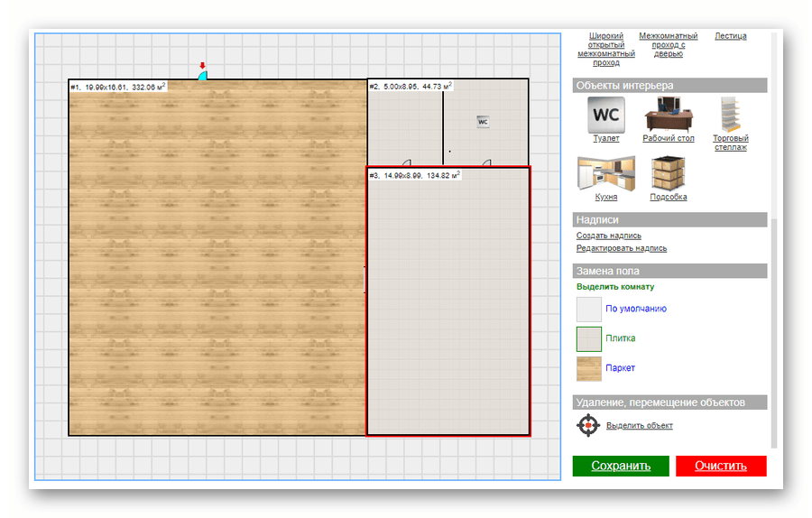Open the Создать надпись link
The height and width of the screenshot is (518, 812).
tap(609, 236)
